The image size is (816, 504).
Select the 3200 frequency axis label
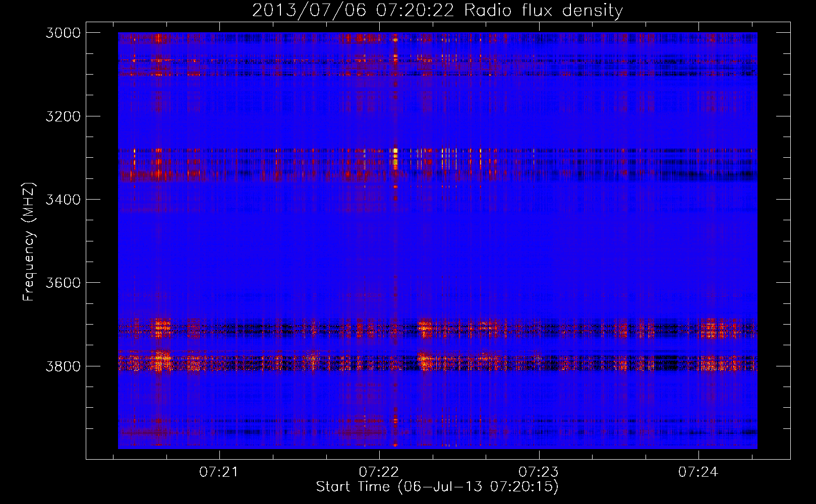(x=63, y=116)
